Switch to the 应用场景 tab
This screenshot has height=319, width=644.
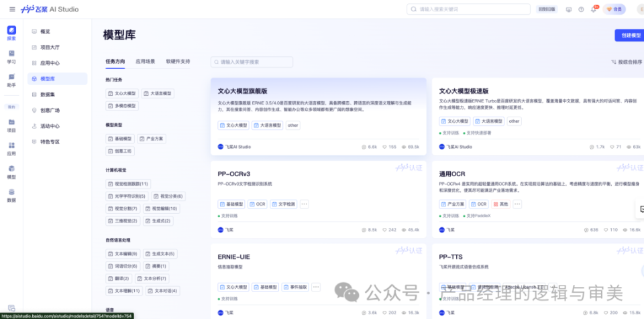[146, 61]
